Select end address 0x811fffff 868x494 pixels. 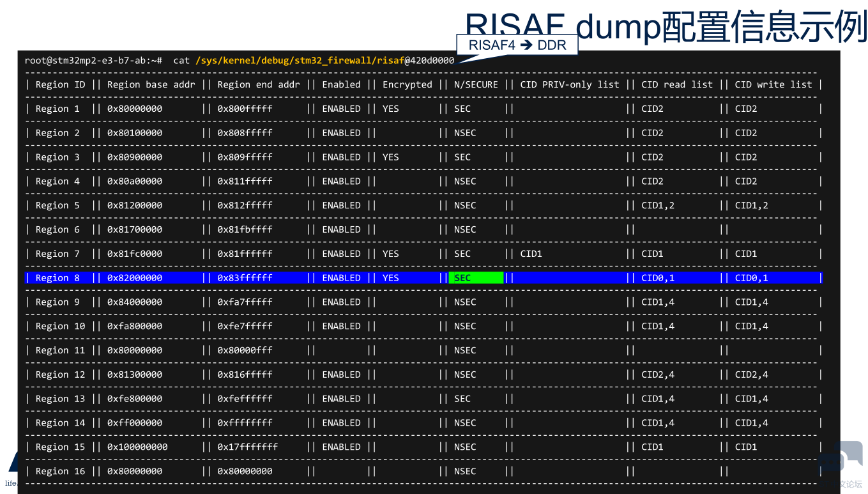coord(245,181)
